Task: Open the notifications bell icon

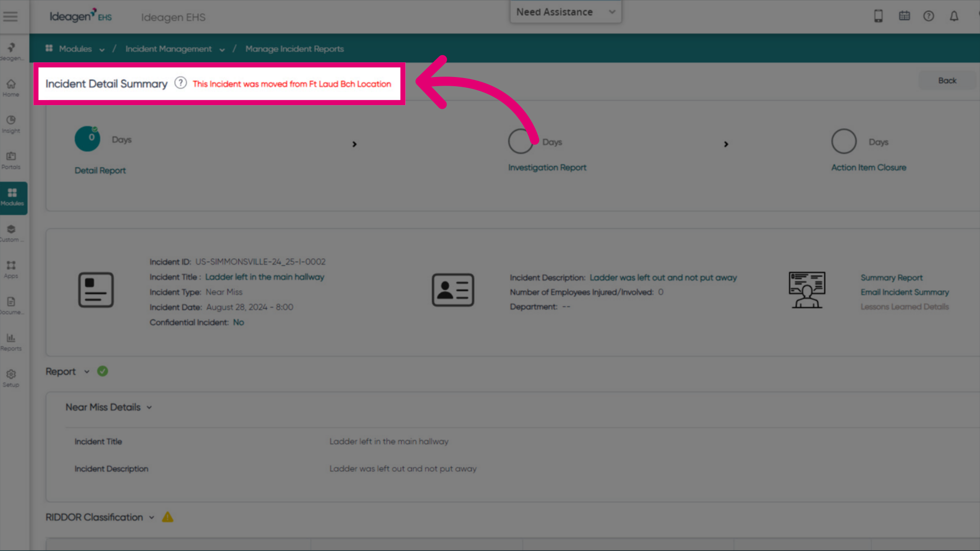Action: (953, 16)
